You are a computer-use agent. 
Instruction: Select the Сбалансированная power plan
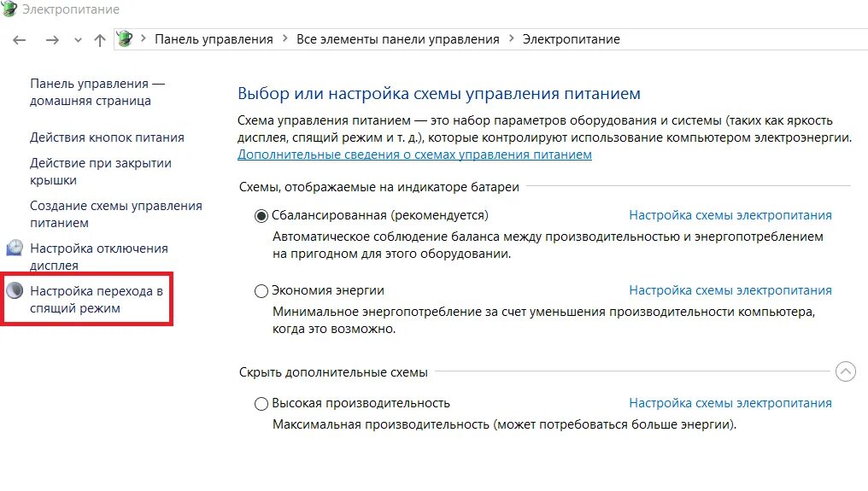(261, 215)
